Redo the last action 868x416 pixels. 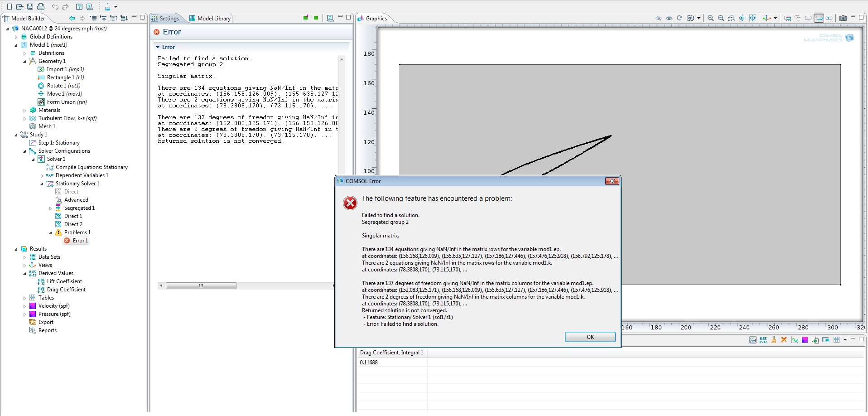click(x=65, y=6)
